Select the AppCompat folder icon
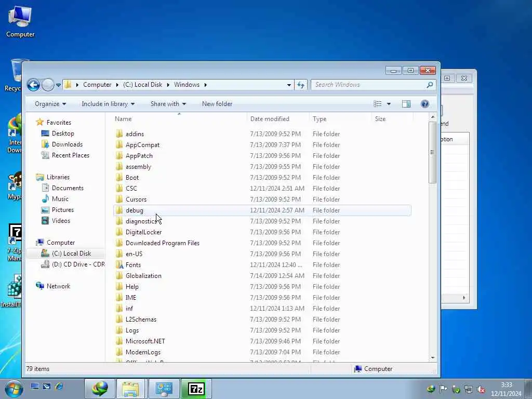 tap(119, 144)
